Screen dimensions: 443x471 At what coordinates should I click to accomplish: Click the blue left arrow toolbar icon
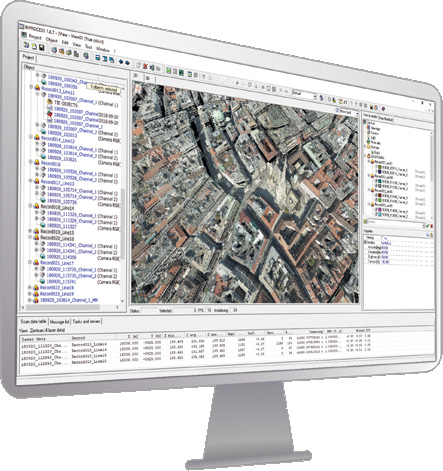tap(121, 62)
